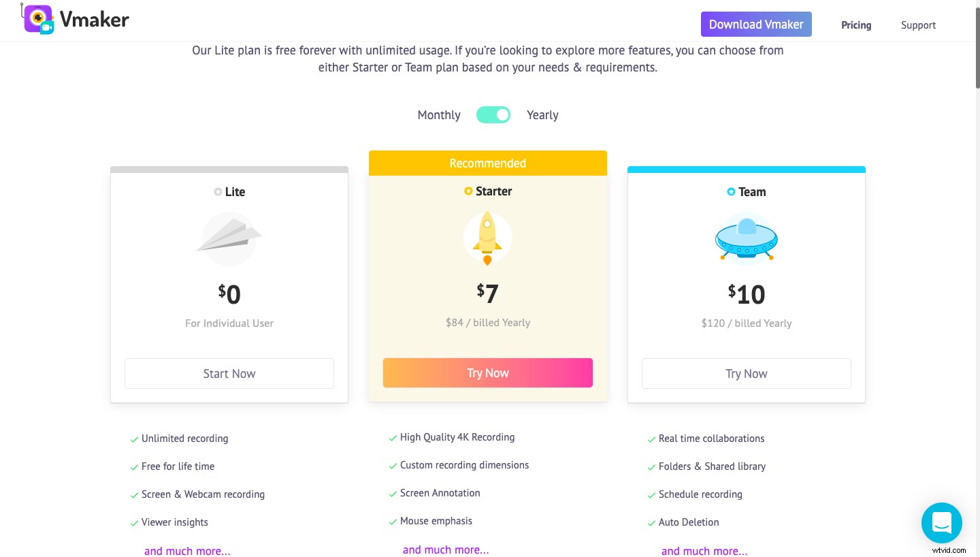Image resolution: width=980 pixels, height=557 pixels.
Task: Expand Team plan's and much more link
Action: click(704, 551)
